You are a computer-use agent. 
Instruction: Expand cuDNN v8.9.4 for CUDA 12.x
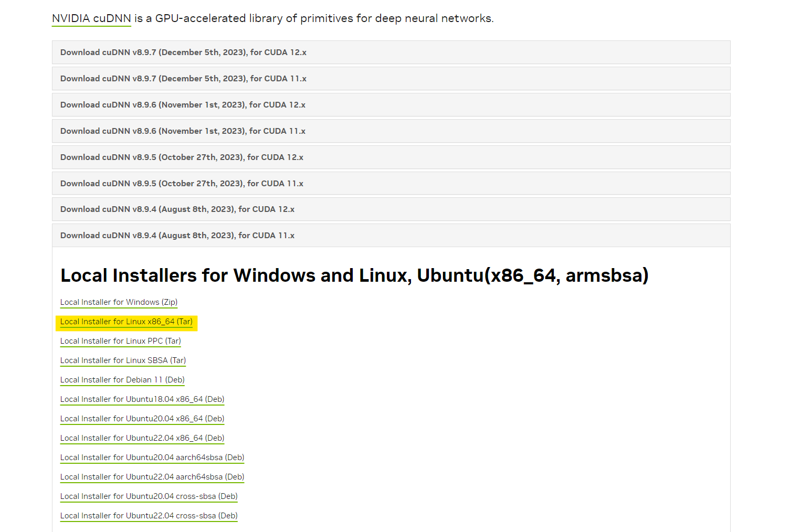point(391,209)
